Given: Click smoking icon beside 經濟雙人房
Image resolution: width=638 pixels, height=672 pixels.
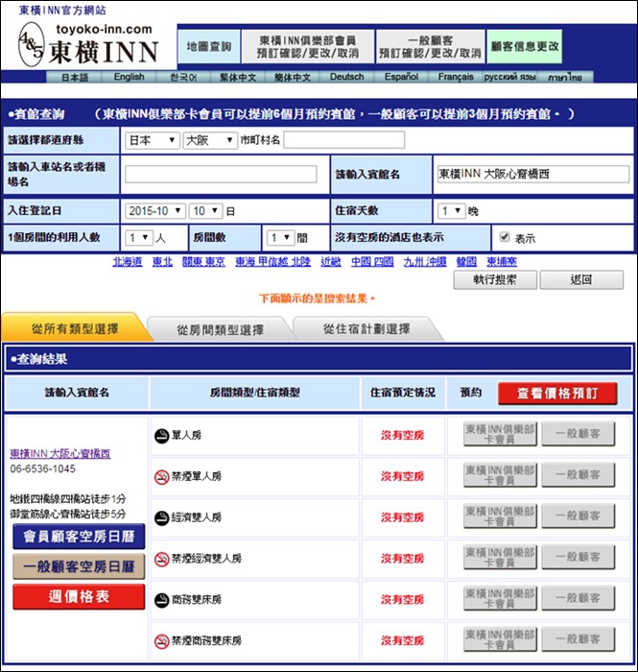Looking at the screenshot, I should (x=161, y=518).
